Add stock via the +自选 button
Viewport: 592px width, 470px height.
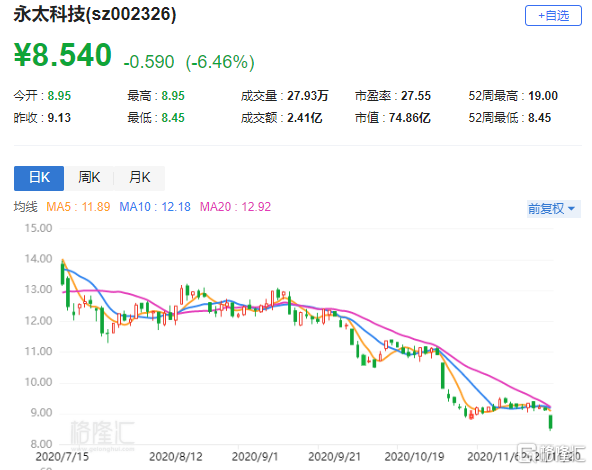click(x=553, y=15)
